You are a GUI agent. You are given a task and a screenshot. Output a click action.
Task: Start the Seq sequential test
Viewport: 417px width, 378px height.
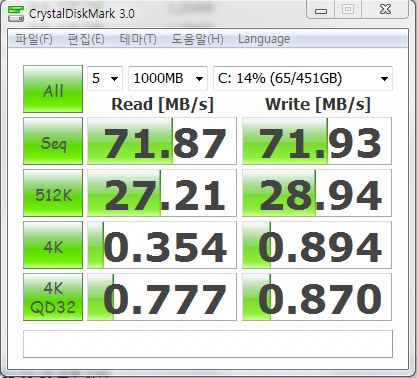[x=53, y=141]
